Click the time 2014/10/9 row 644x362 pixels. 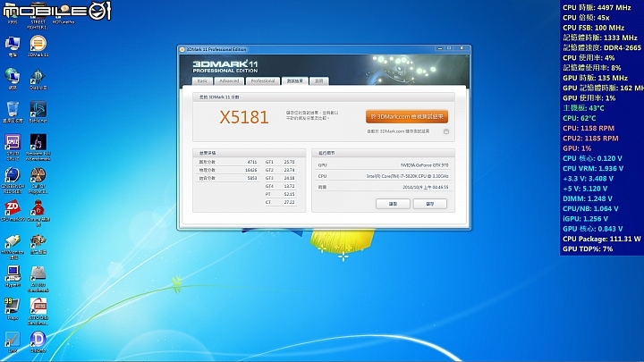[383, 187]
